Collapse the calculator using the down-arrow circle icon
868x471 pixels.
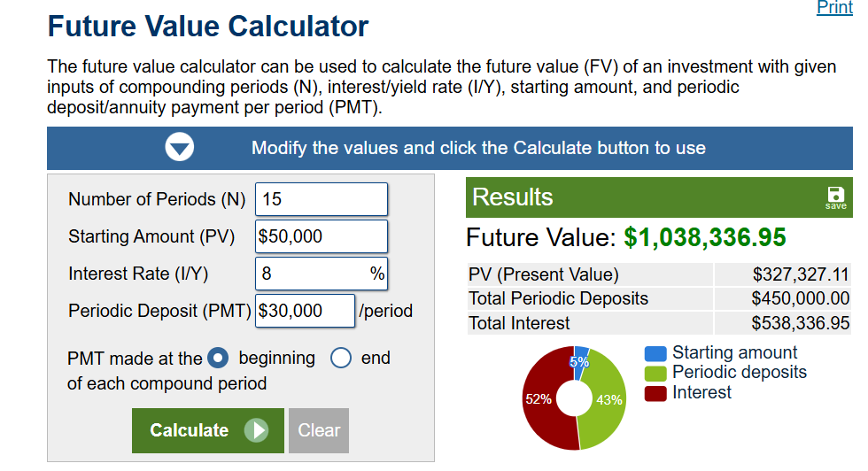[179, 147]
